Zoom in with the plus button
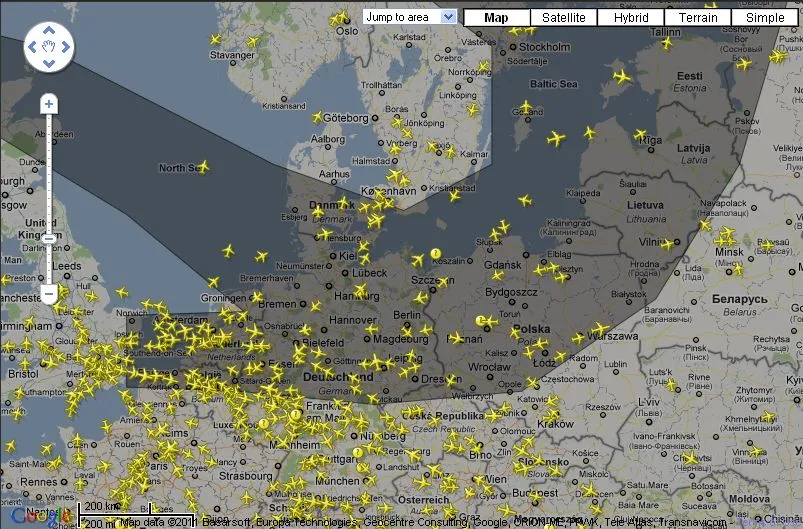 coord(48,104)
